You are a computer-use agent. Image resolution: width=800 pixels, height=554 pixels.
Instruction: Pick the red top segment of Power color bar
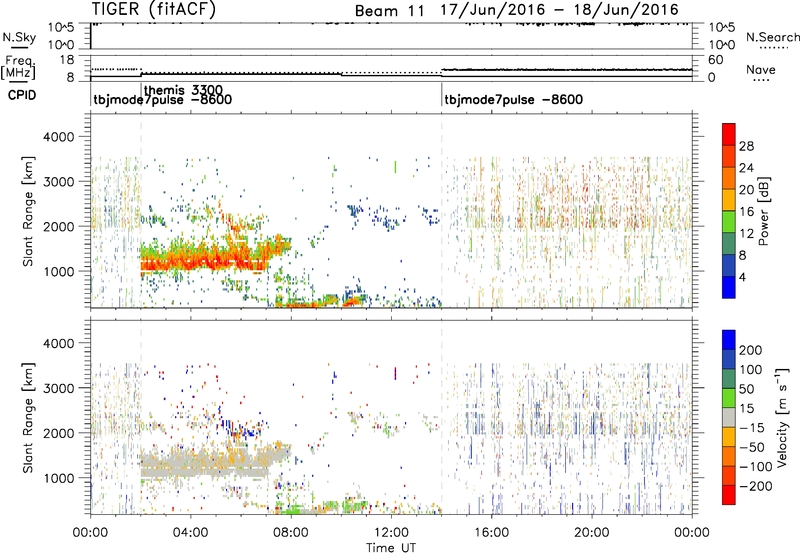click(x=729, y=134)
